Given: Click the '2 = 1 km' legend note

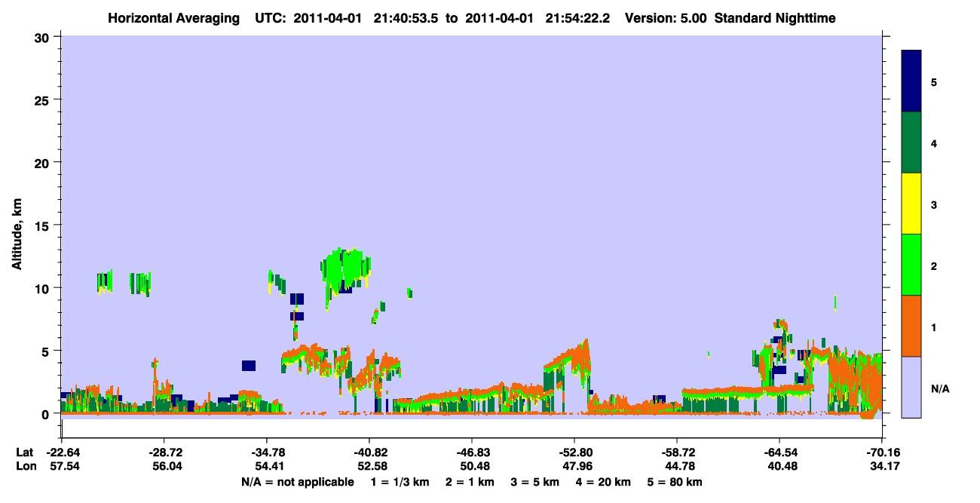Looking at the screenshot, I should coord(472,482).
